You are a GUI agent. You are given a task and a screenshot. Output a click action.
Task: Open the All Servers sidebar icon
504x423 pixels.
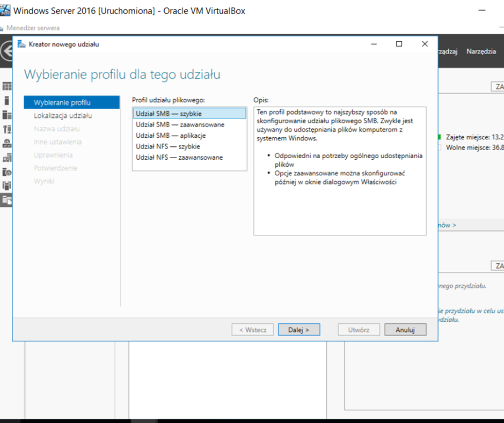7,115
